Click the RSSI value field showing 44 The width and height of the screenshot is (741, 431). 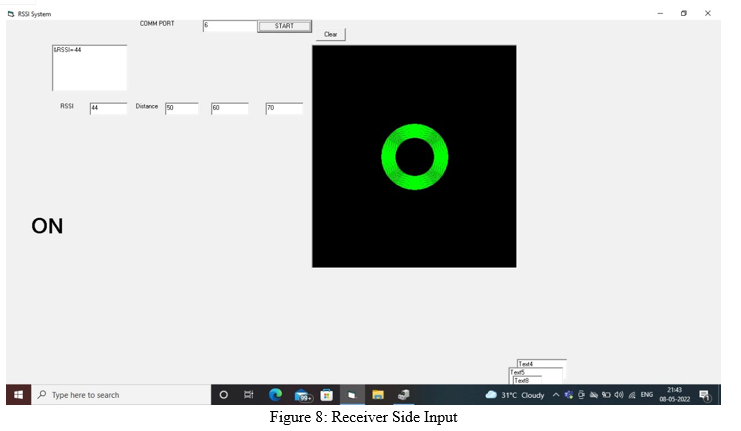(x=108, y=108)
